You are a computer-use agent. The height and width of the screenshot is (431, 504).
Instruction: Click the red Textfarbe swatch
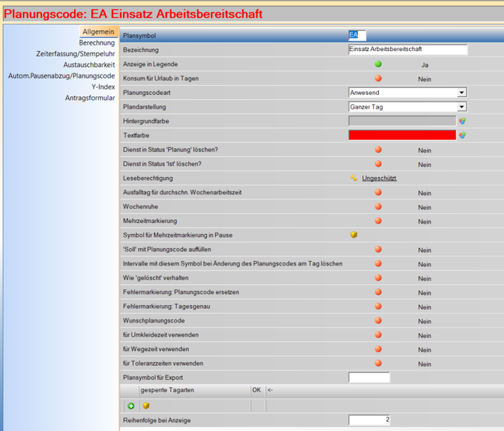(402, 135)
